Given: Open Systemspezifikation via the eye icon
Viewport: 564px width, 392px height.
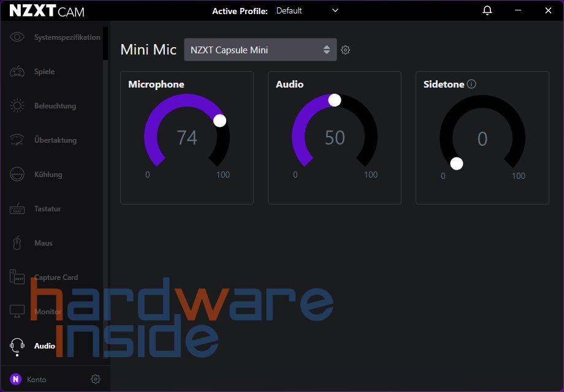Looking at the screenshot, I should click(x=17, y=37).
